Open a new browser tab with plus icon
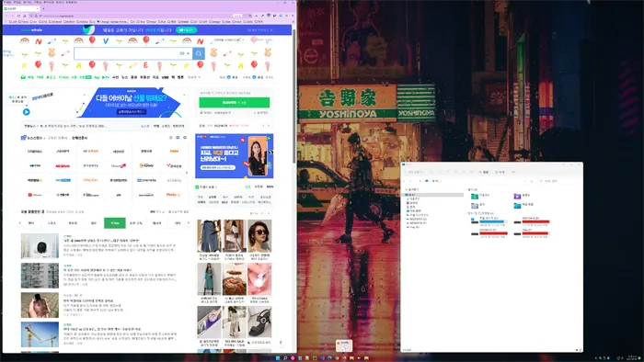 43,8
